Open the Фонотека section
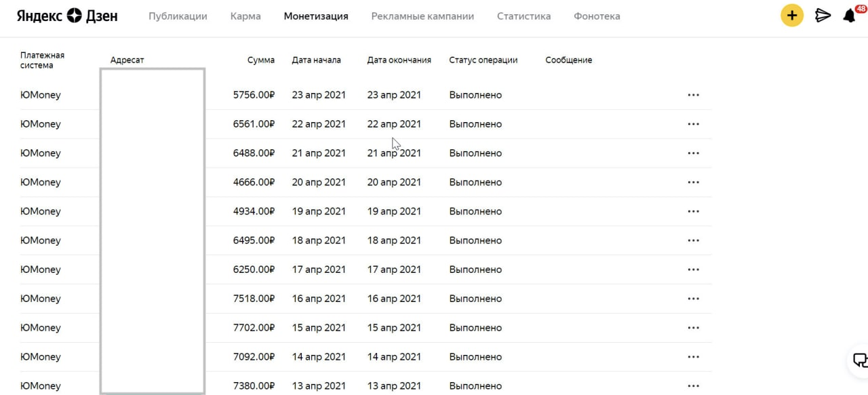The image size is (868, 395). coord(597,16)
